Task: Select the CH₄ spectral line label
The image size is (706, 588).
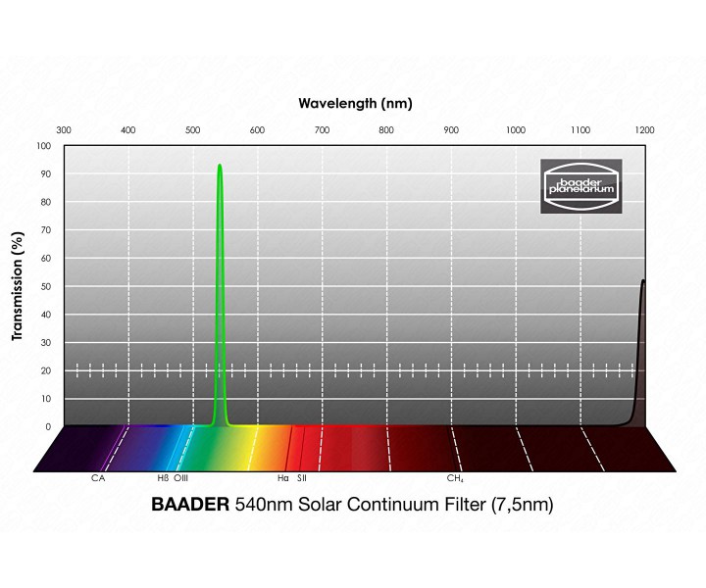Action: point(455,479)
